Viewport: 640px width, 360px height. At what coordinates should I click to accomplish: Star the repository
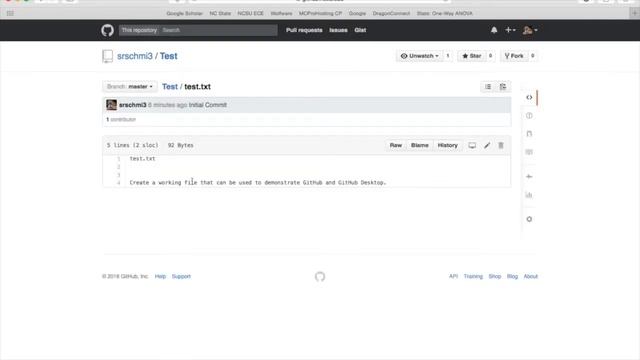(471, 56)
